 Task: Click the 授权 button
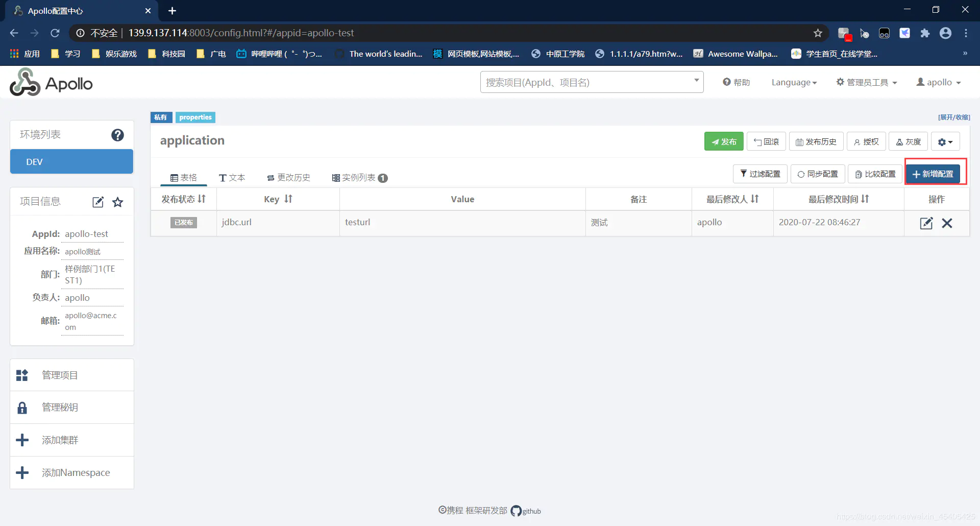866,141
